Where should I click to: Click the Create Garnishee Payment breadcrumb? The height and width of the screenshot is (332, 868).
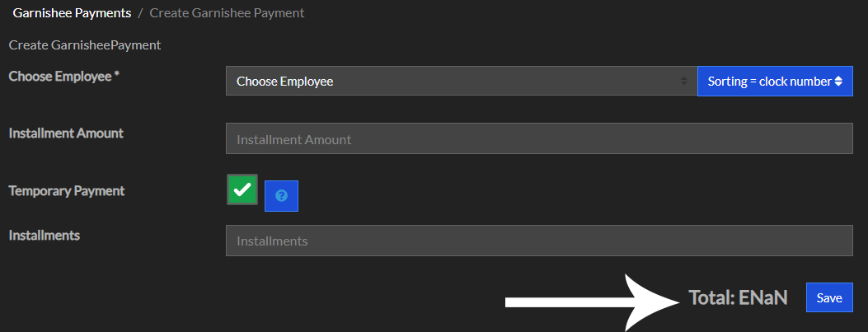(227, 13)
